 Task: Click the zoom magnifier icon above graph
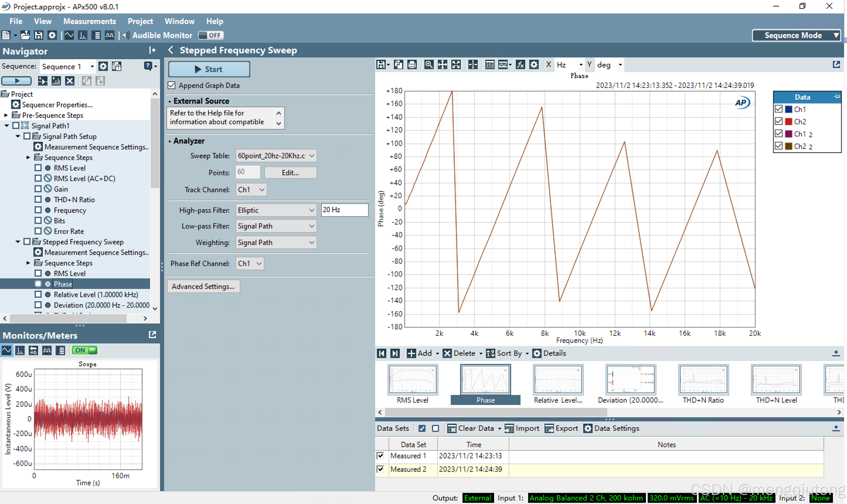(x=429, y=64)
